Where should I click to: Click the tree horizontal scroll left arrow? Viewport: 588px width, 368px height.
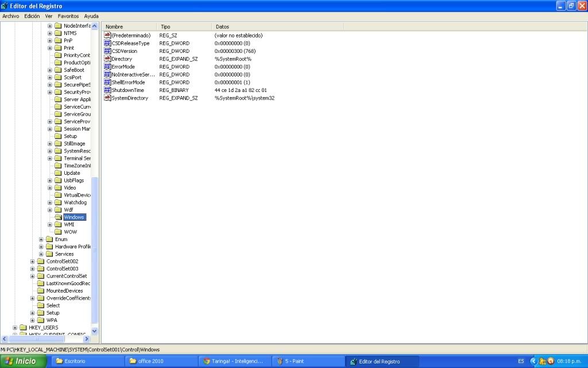(x=5, y=339)
